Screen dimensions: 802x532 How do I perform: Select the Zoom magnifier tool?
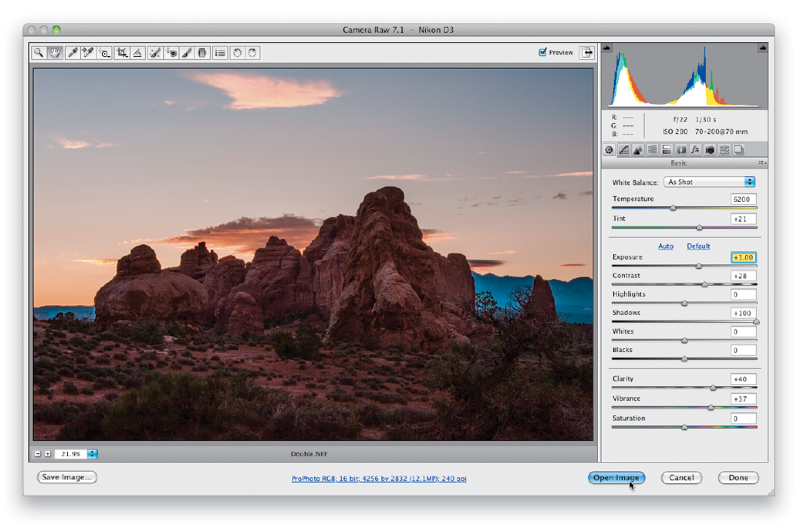tap(39, 52)
